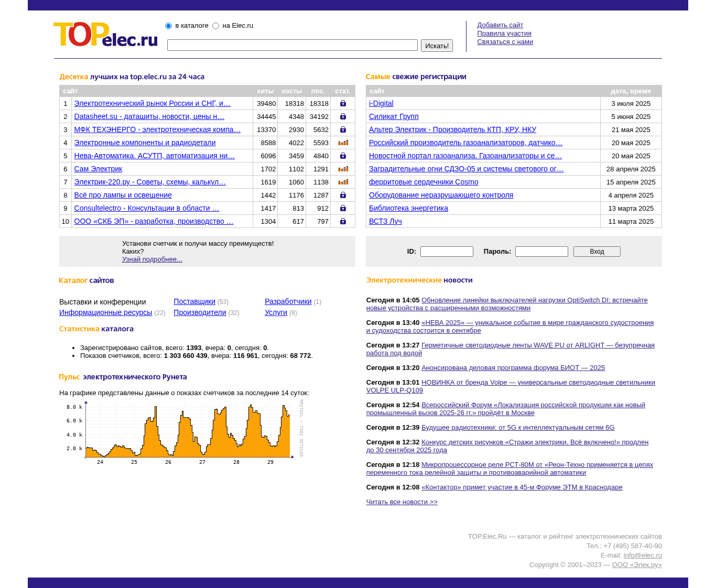Image resolution: width=716 pixels, height=588 pixels.
Task: Click the search text field
Action: tap(292, 45)
